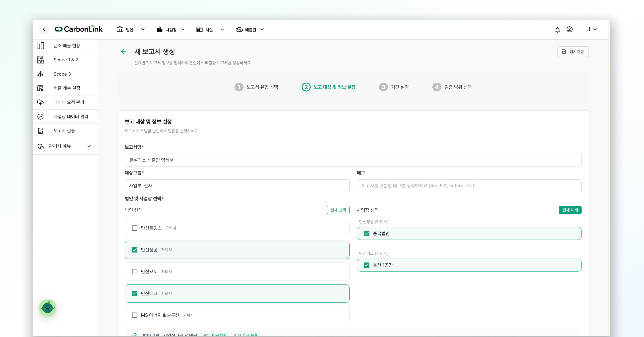Screen dimensions: 644x337
Task: Open 보고서 검증 menu
Action: click(x=65, y=131)
